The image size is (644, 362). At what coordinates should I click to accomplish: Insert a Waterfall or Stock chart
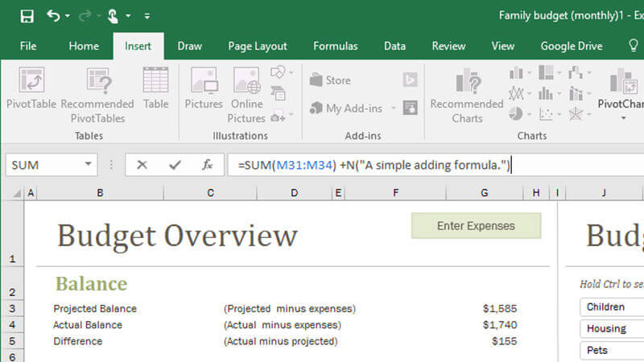click(576, 72)
